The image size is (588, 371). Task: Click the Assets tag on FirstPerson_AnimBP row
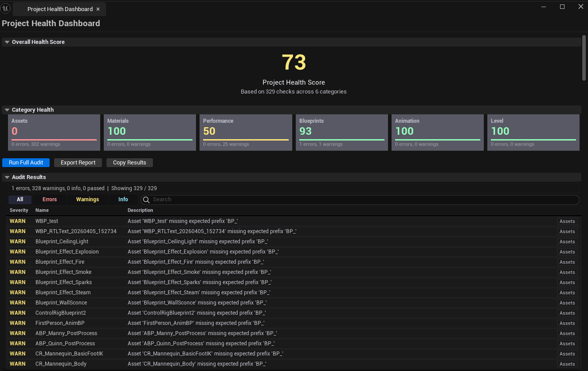(x=567, y=323)
